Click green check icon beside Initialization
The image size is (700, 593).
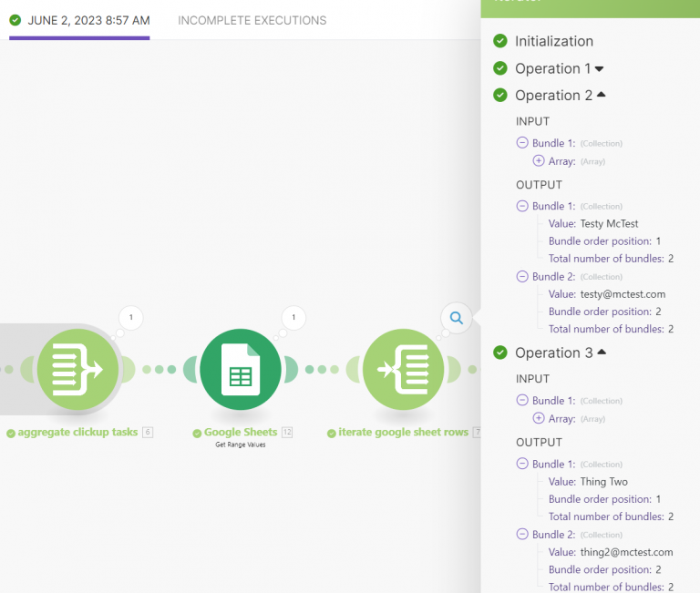click(500, 41)
